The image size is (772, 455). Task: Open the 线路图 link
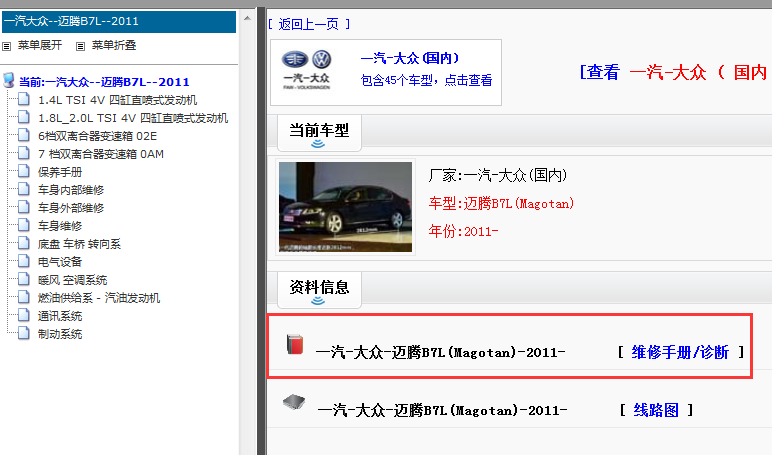(656, 410)
